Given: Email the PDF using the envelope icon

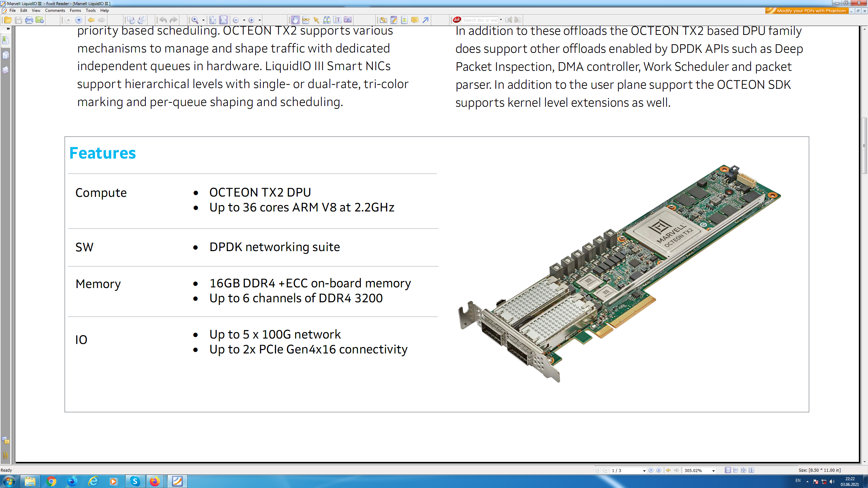Looking at the screenshot, I should (x=40, y=20).
